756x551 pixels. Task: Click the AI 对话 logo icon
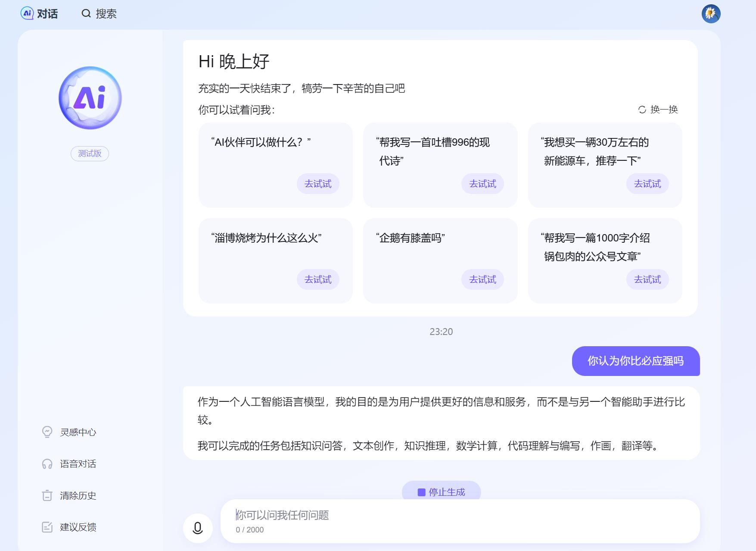point(28,13)
